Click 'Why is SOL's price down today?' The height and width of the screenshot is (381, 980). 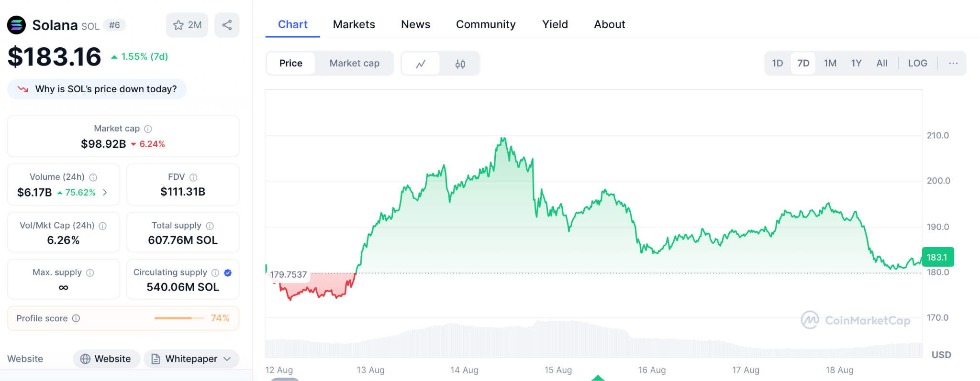(97, 89)
